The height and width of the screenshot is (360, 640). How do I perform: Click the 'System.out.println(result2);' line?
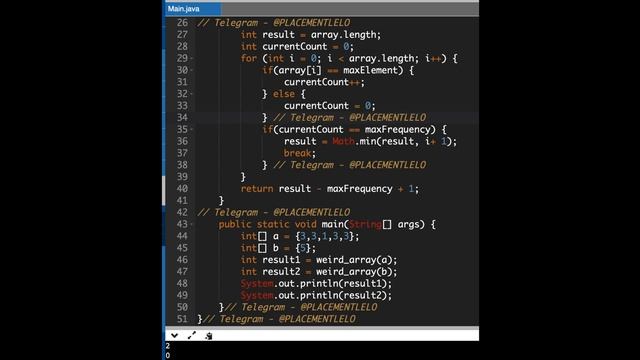(316, 295)
